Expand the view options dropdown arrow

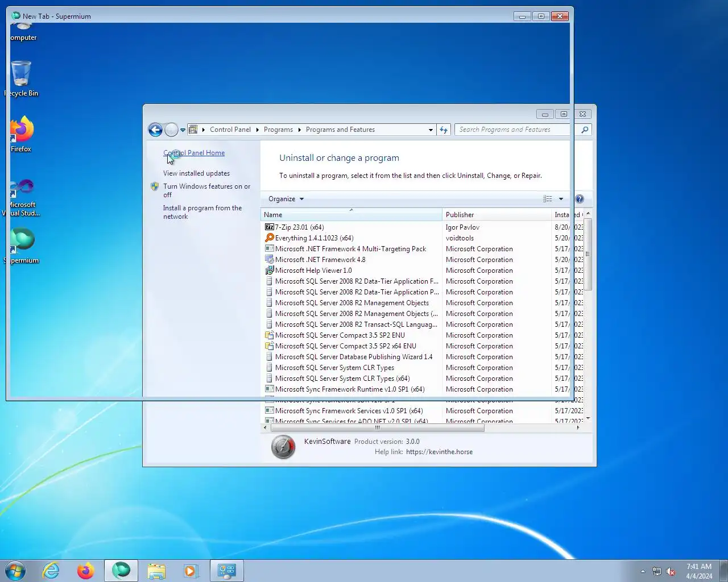coord(561,199)
